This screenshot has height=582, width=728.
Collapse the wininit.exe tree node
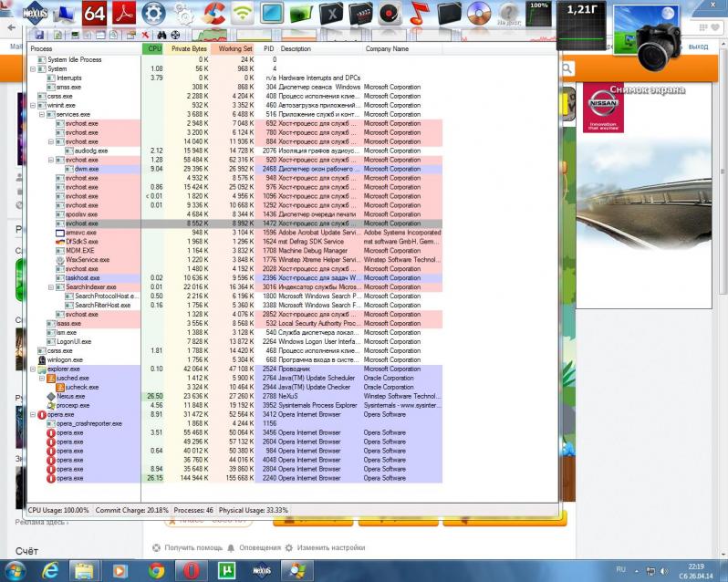tap(33, 105)
